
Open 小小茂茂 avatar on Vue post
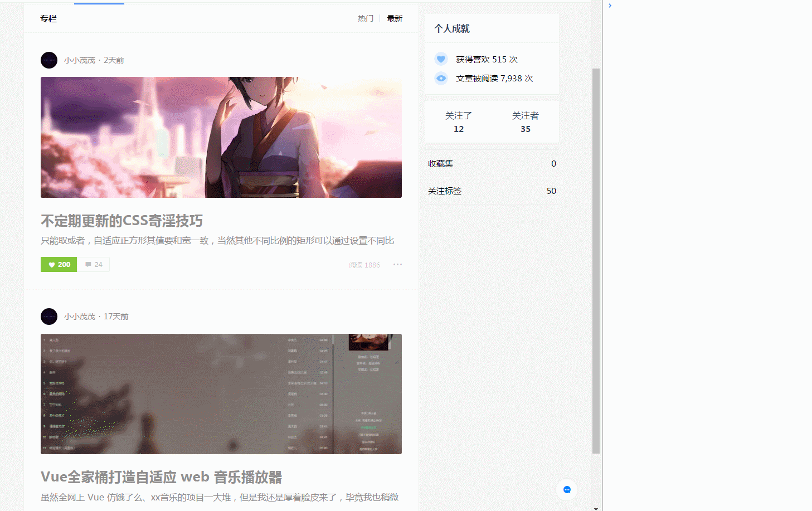click(49, 317)
